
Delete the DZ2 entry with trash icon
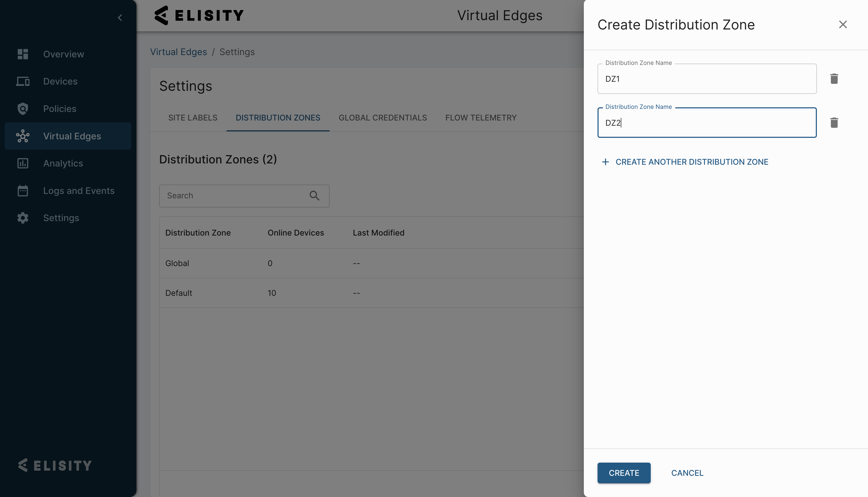834,123
